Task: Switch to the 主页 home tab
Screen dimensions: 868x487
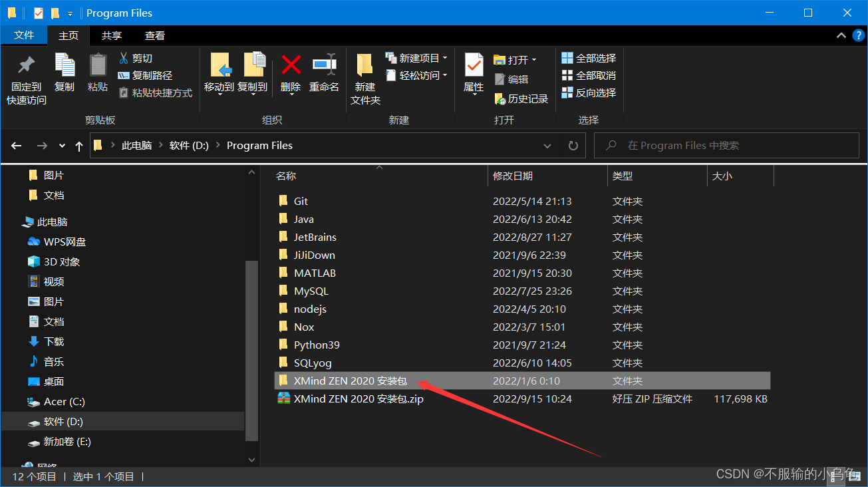Action: (69, 36)
